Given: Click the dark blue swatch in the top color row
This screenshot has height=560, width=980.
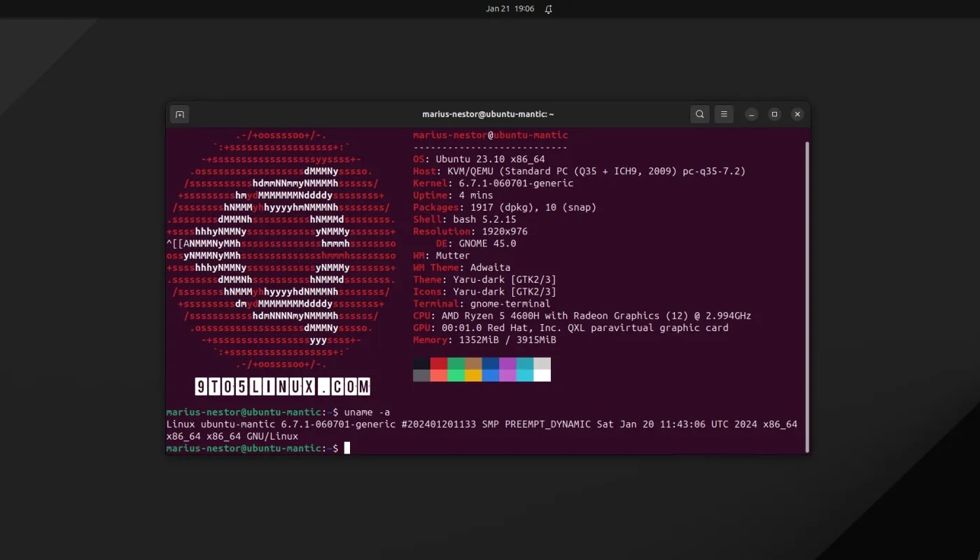Looking at the screenshot, I should click(490, 363).
